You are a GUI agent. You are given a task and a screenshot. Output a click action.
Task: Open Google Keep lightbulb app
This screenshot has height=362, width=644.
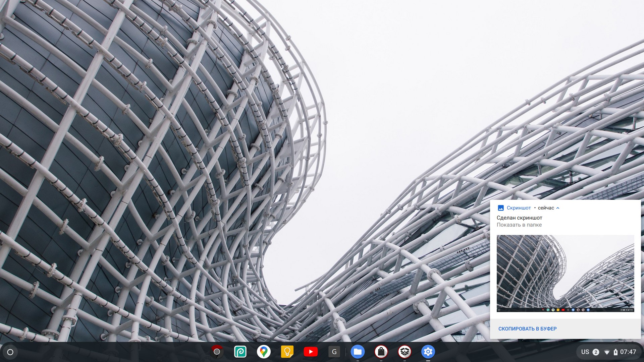click(x=287, y=352)
